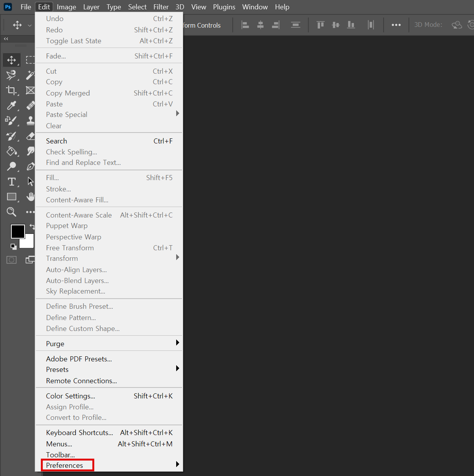
Task: Open the Window menu
Action: click(255, 7)
